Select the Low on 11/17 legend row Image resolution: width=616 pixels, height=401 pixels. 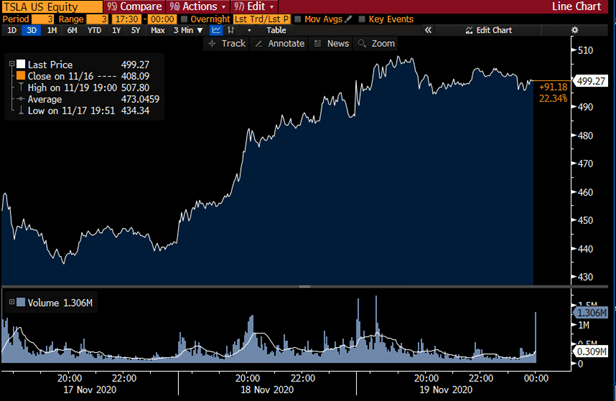click(84, 111)
